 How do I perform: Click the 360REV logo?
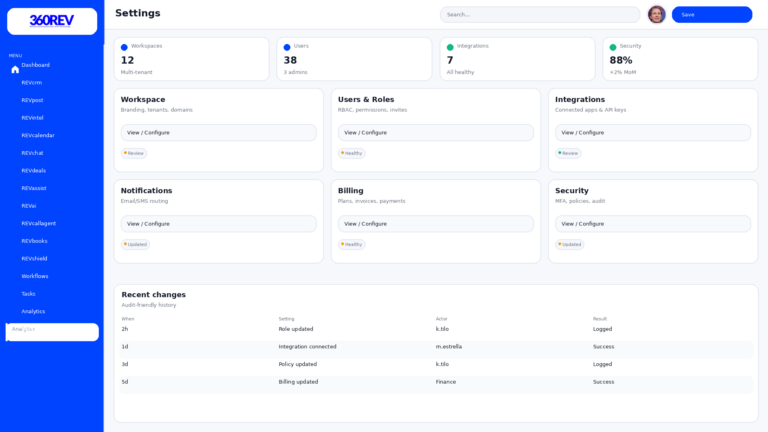[52, 21]
